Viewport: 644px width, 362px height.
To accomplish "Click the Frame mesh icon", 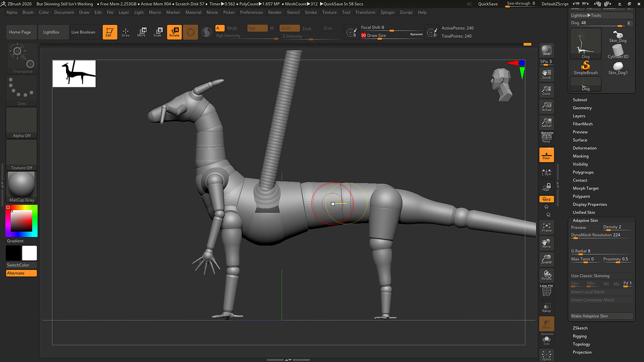I will (x=546, y=227).
